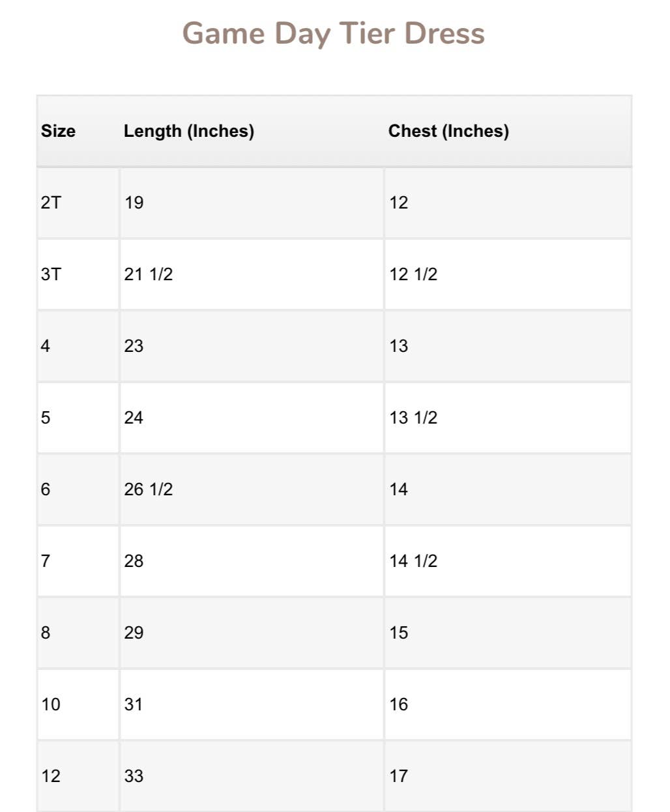Click the 12 1/2 chest cell
Screen dimensions: 670x812
point(413,274)
